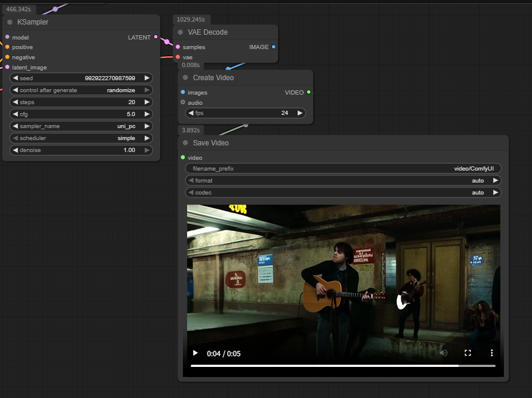
Task: Collapse the Save Video node
Action: (x=185, y=143)
